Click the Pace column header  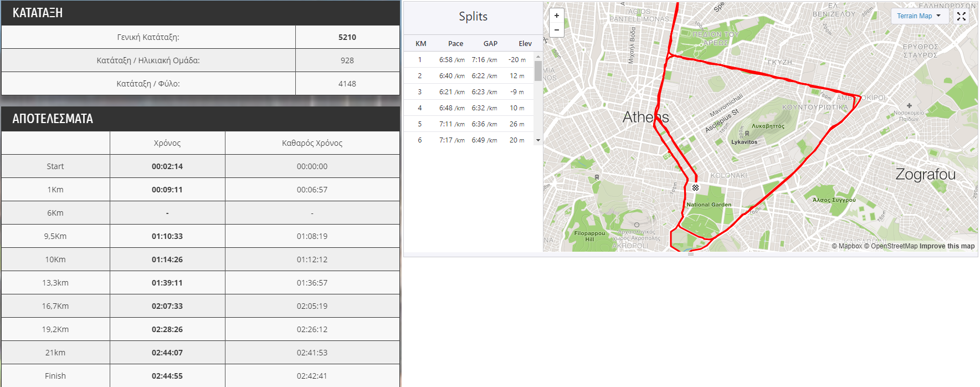455,43
